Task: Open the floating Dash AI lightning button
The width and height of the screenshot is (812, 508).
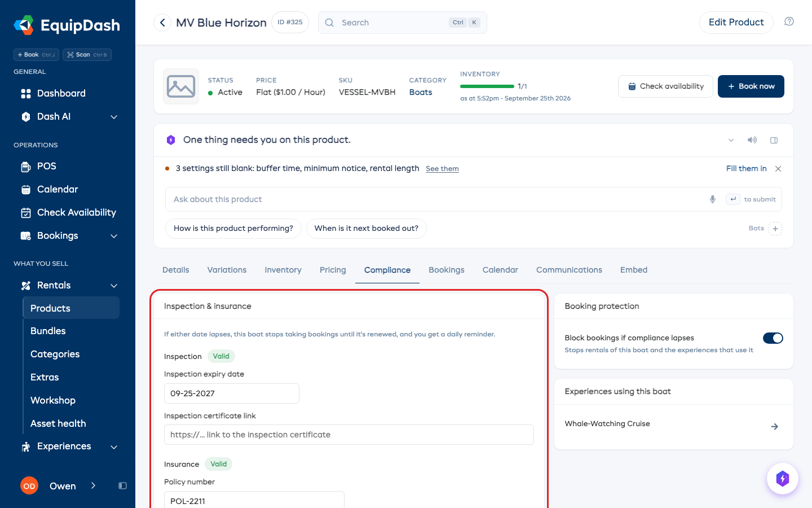Action: coord(782,479)
